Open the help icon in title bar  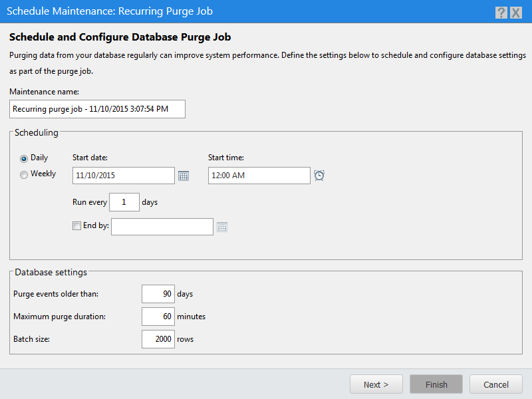(501, 12)
